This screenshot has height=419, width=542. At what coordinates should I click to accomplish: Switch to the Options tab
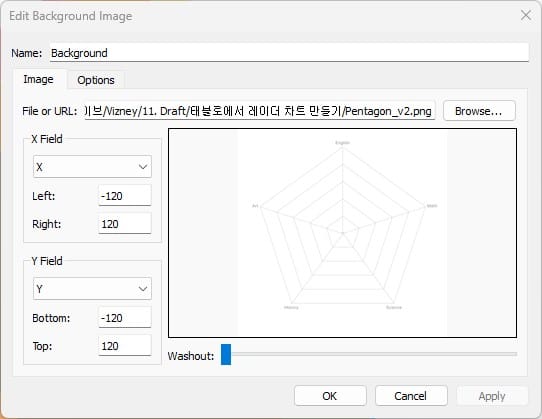pos(96,80)
